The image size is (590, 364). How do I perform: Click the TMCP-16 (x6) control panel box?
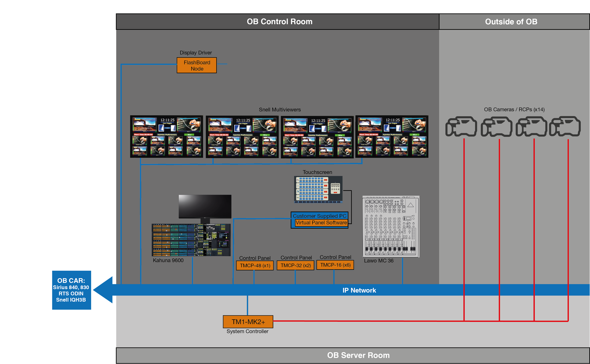(335, 265)
